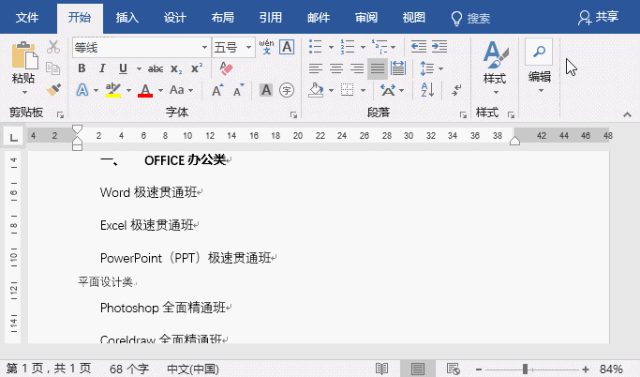The height and width of the screenshot is (377, 640).
Task: Open borders dropdown arrow
Action: pos(363,90)
